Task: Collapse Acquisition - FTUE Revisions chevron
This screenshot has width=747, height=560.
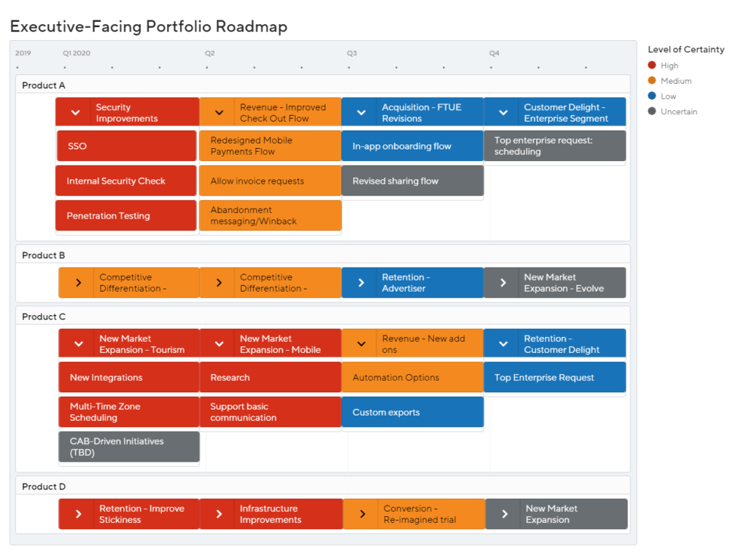Action: point(361,113)
